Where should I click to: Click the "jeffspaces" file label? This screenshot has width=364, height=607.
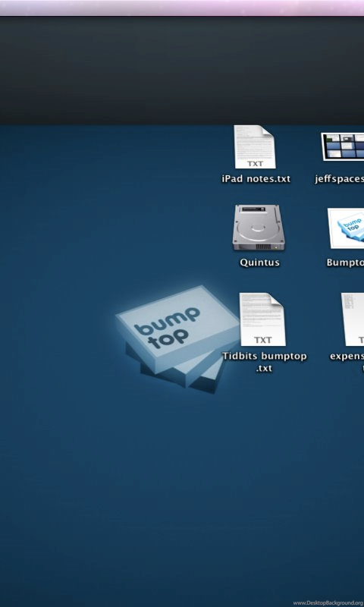pos(339,179)
